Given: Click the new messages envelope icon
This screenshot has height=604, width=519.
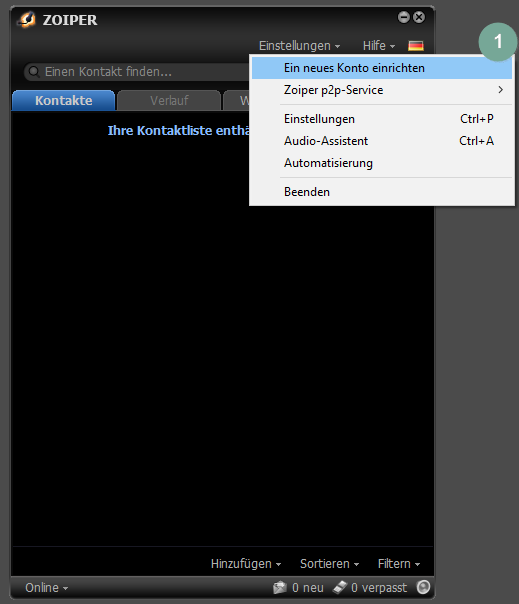Looking at the screenshot, I should [280, 587].
